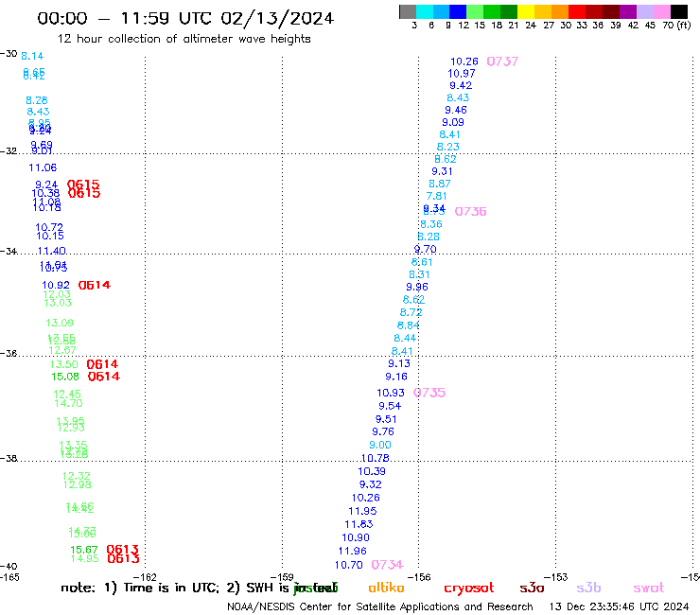700x615 pixels.
Task: Click the wave height value '9.46'
Action: 456,111
